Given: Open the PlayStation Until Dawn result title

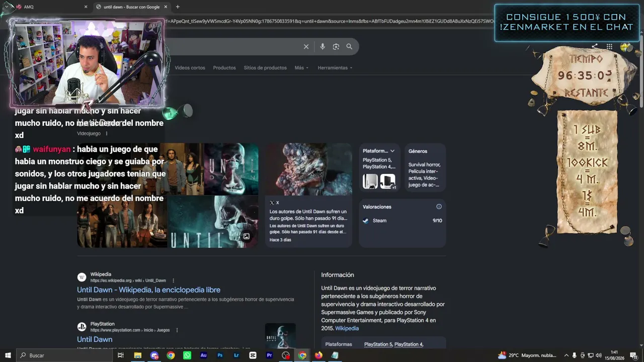Looking at the screenshot, I should point(95,339).
